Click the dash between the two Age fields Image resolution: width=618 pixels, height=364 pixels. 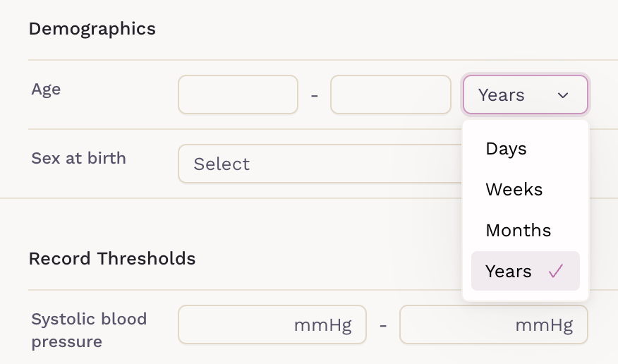[315, 96]
